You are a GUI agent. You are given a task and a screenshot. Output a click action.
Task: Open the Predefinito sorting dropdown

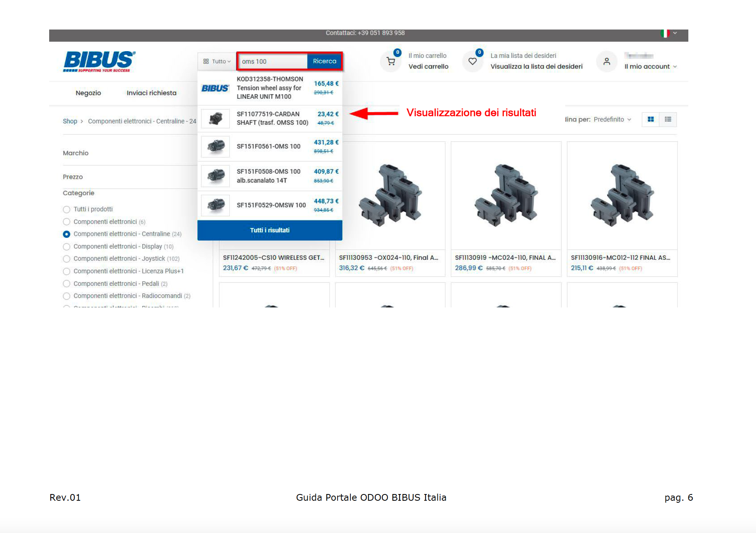(x=612, y=119)
